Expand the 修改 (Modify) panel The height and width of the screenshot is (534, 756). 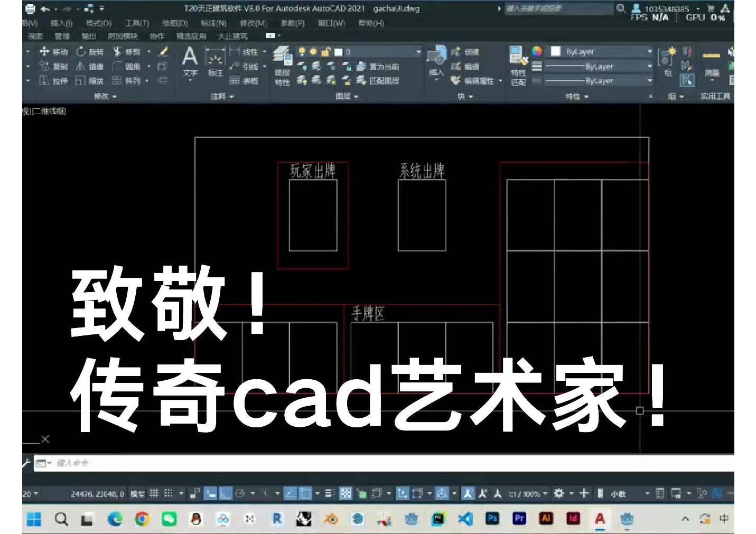(105, 97)
